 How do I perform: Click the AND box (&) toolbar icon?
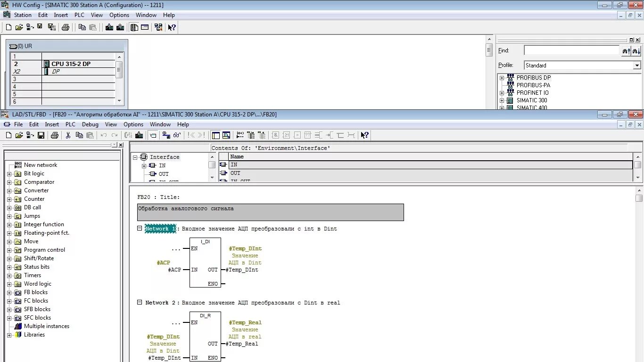276,135
